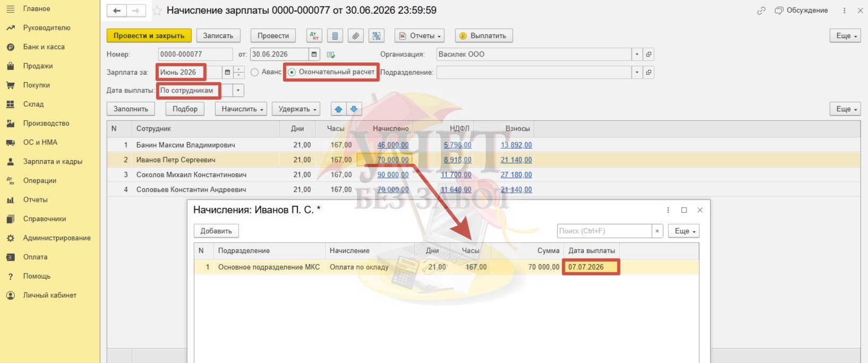Viewport: 868px width, 363px height.
Task: Open Покупки section in sidebar
Action: click(36, 85)
